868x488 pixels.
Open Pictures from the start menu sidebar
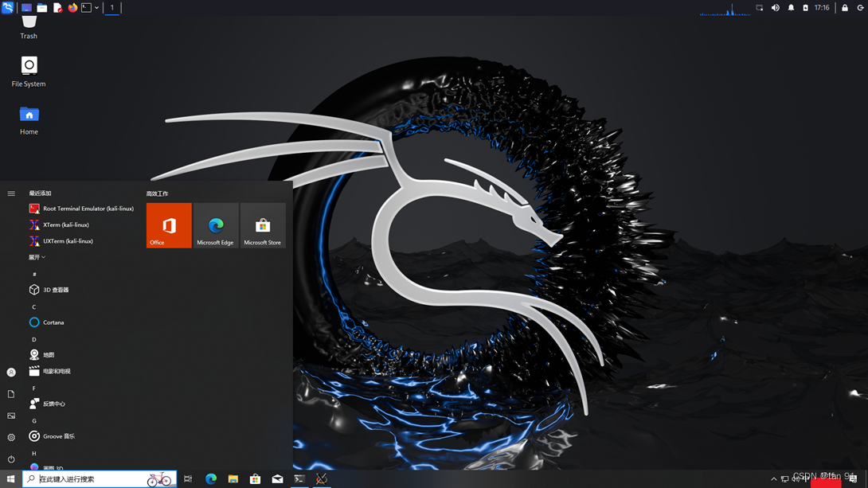[x=11, y=416]
